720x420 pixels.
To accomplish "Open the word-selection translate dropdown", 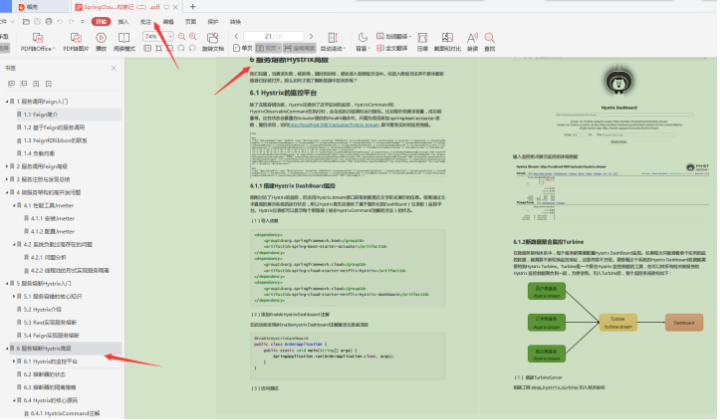I will click(x=394, y=36).
